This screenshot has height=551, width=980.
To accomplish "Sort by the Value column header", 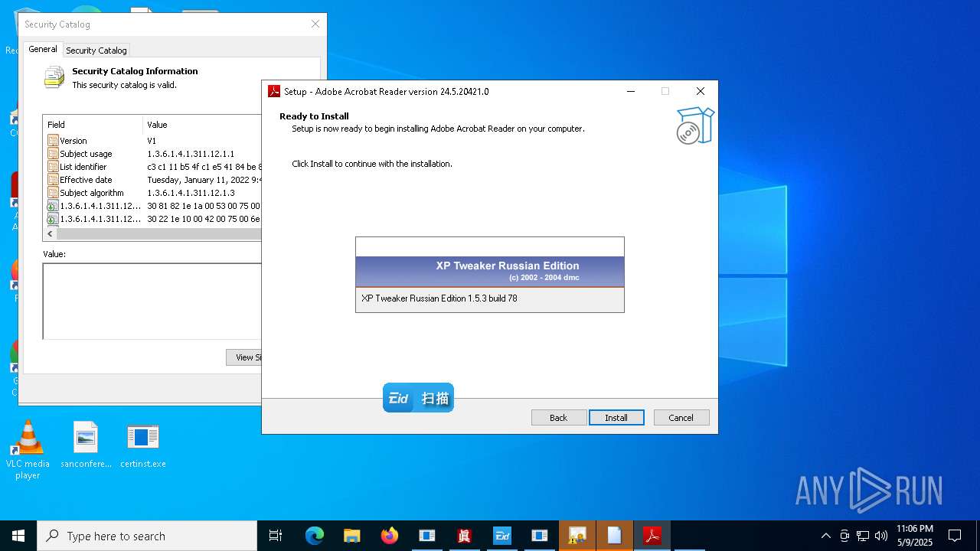I will pyautogui.click(x=202, y=124).
